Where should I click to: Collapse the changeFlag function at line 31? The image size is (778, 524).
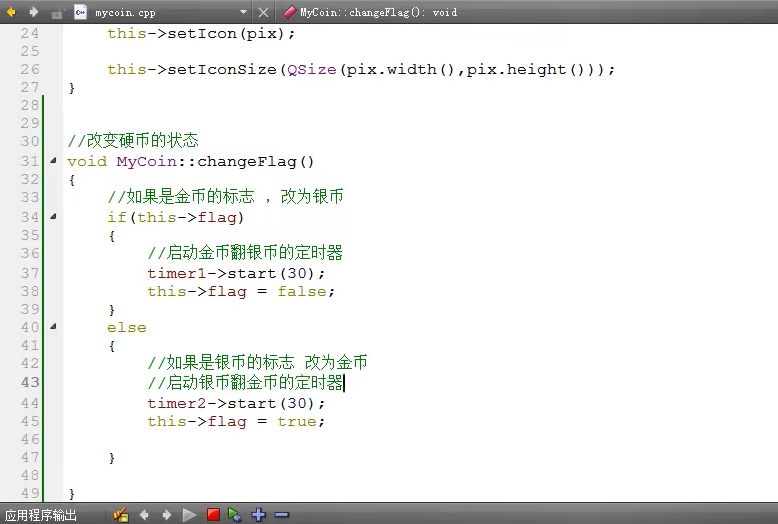click(53, 160)
